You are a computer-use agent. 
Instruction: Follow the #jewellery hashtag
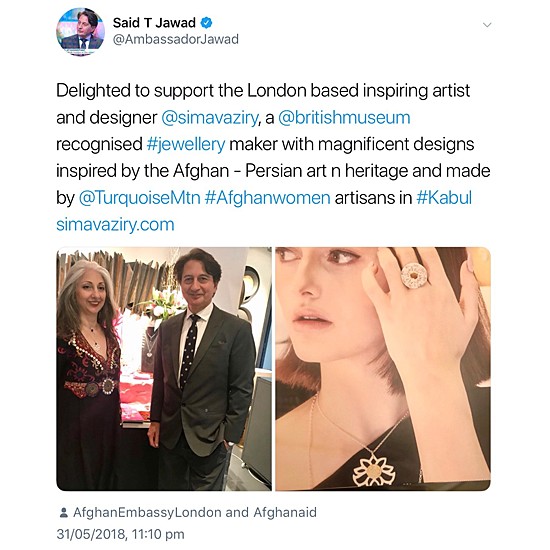click(186, 145)
